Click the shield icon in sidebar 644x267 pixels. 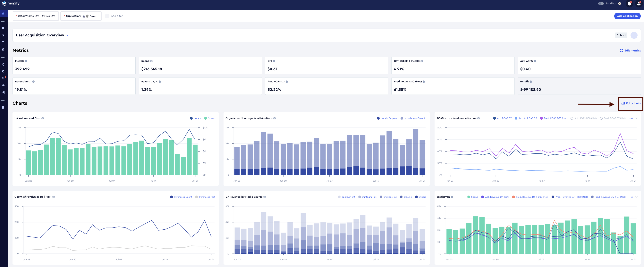click(3, 71)
